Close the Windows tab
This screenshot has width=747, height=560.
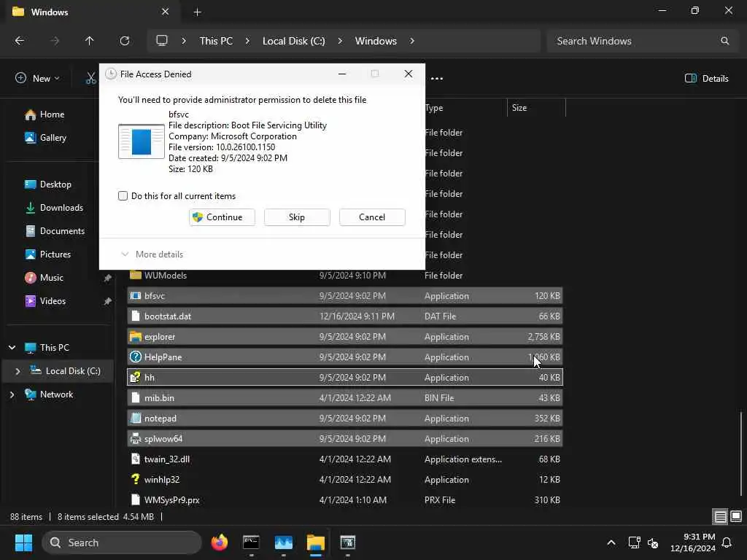pos(166,12)
